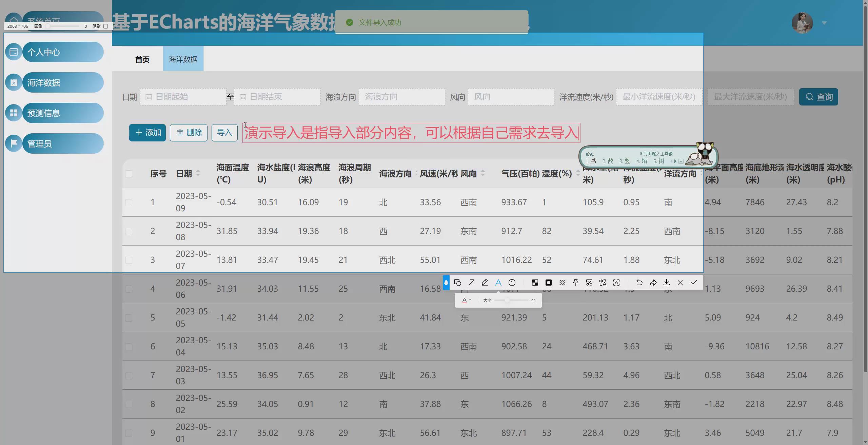Click the user avatar photo
Screen dimensions: 868x445
click(x=802, y=23)
